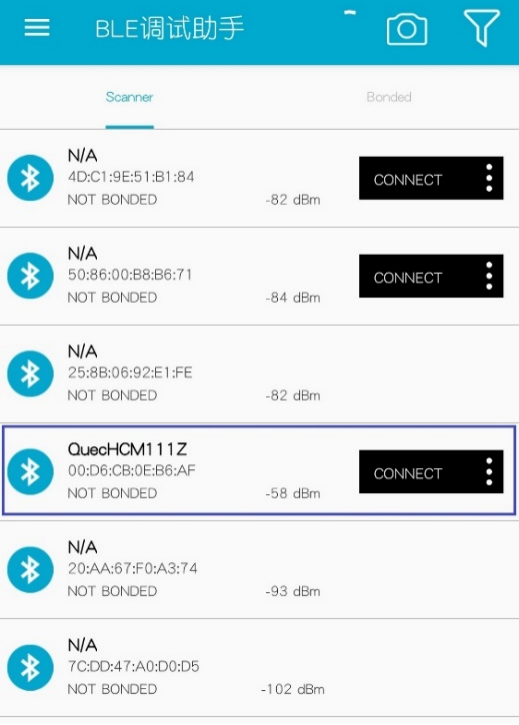
Task: Connect to the QuecHCM111Z device
Action: (408, 473)
